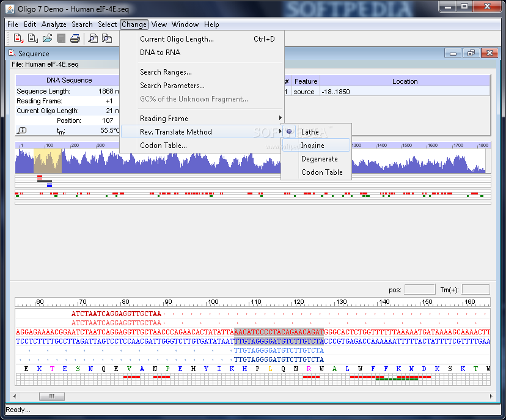Click the new database document icon

coord(33,39)
